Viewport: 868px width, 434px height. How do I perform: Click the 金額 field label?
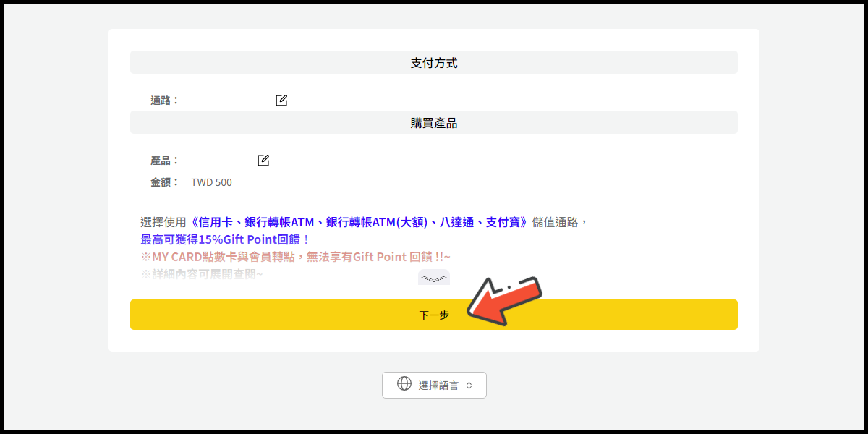(164, 182)
